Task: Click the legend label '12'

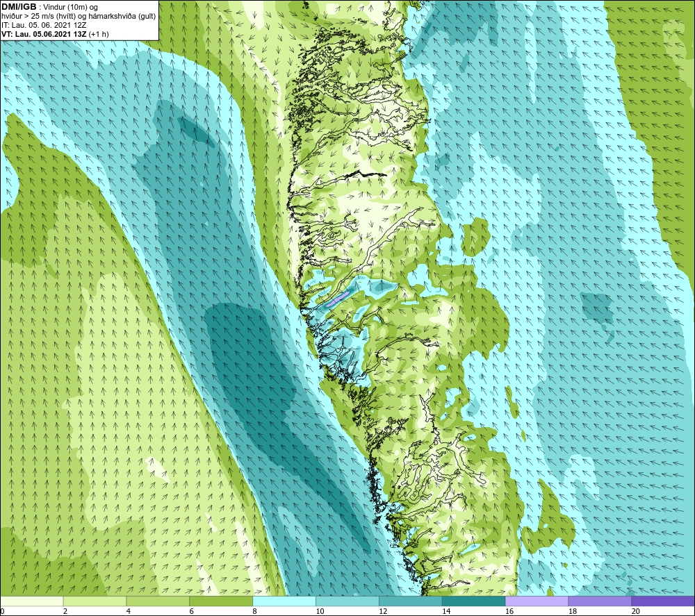Action: (x=383, y=612)
